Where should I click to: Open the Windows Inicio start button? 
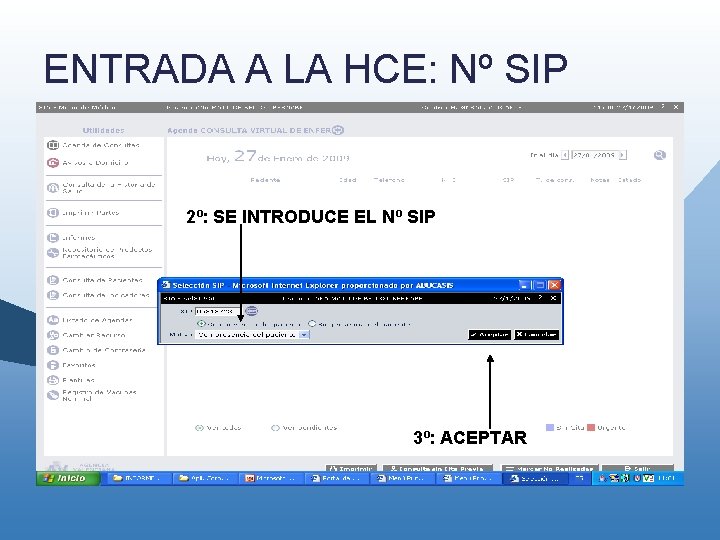click(68, 478)
